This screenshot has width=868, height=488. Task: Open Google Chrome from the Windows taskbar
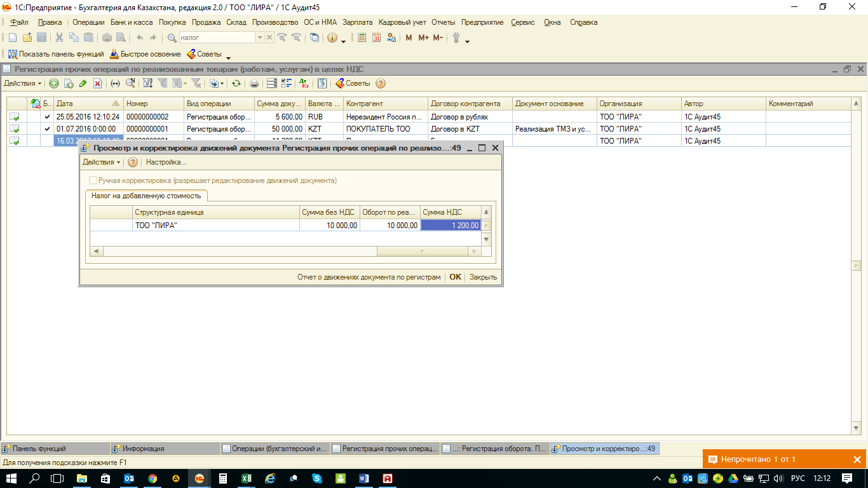pos(153,478)
